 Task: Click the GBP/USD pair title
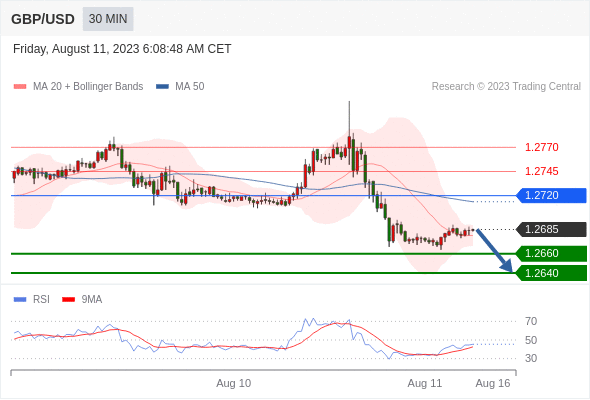pos(43,19)
